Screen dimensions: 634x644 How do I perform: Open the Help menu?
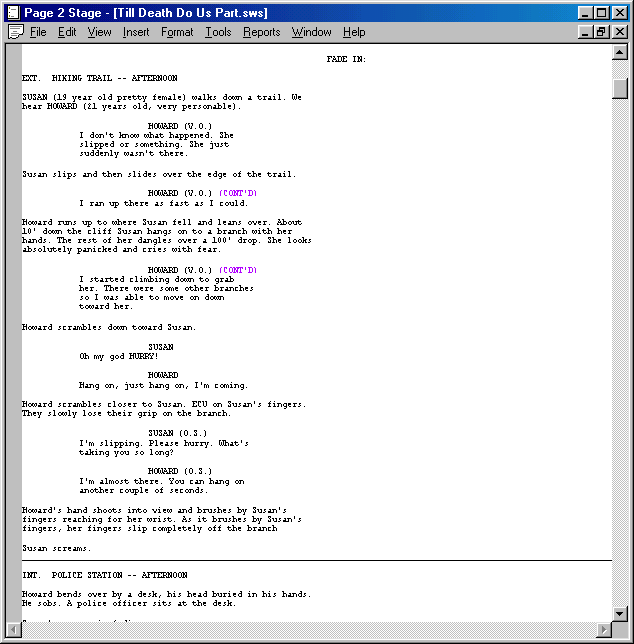(354, 32)
